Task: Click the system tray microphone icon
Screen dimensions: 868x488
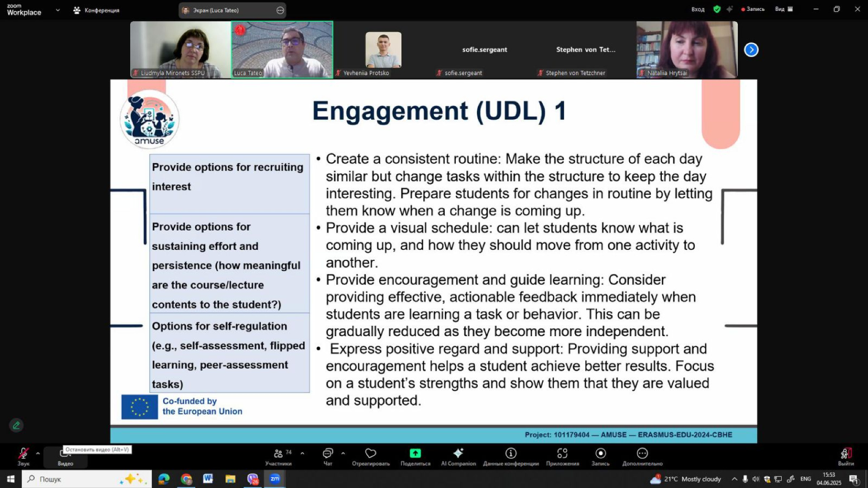Action: click(x=745, y=479)
